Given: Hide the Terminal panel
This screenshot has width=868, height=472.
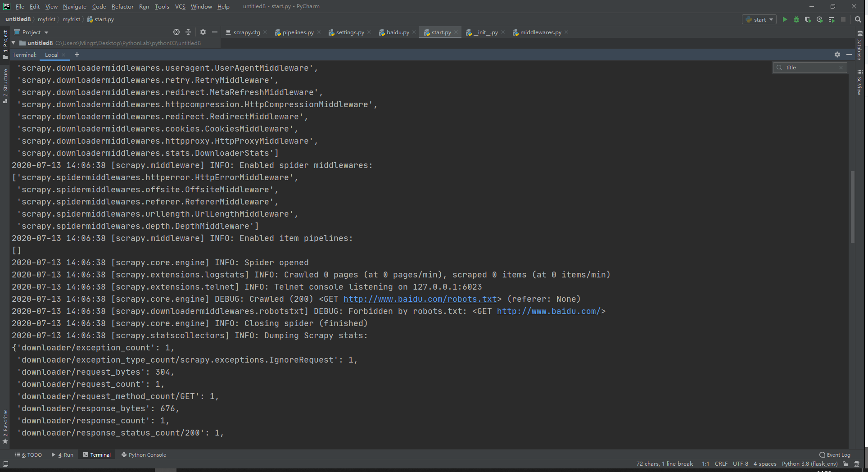Looking at the screenshot, I should click(x=849, y=54).
